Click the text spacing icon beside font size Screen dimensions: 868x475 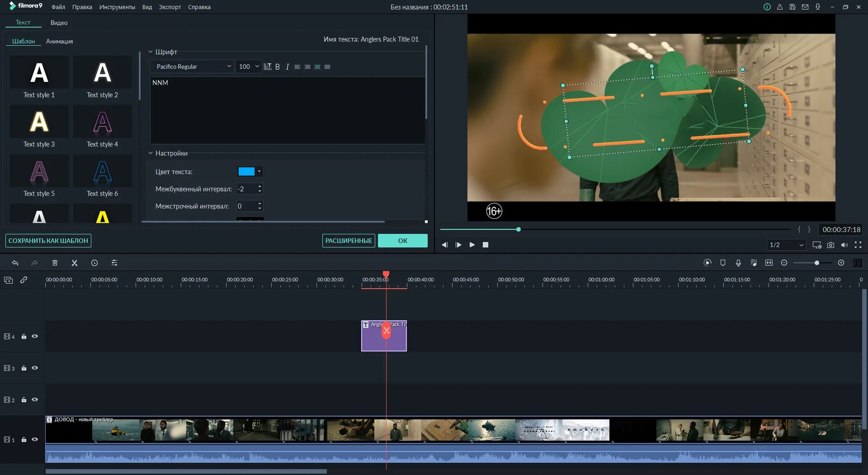268,66
